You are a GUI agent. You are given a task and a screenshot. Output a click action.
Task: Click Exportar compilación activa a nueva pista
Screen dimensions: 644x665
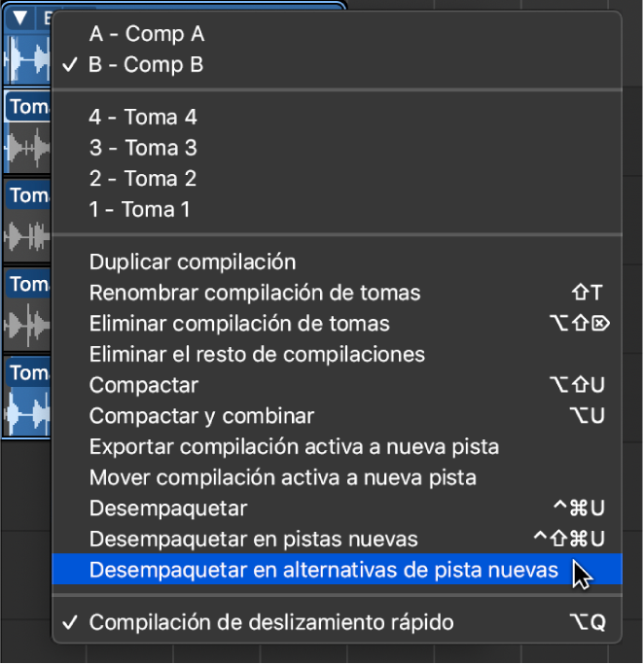tap(294, 447)
